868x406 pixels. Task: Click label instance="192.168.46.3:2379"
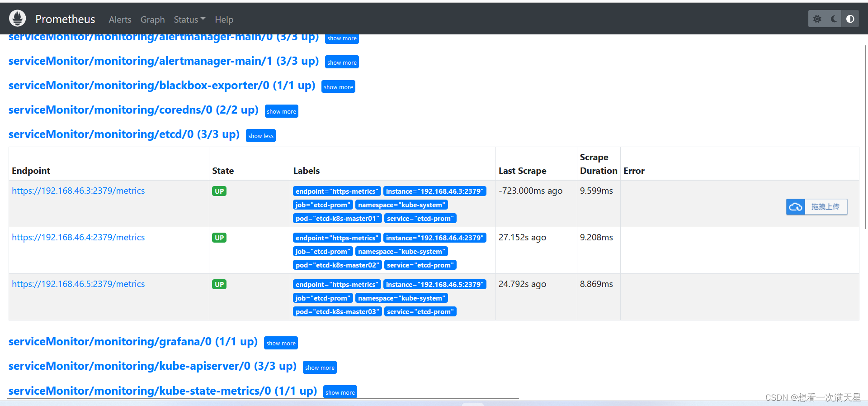tap(435, 191)
